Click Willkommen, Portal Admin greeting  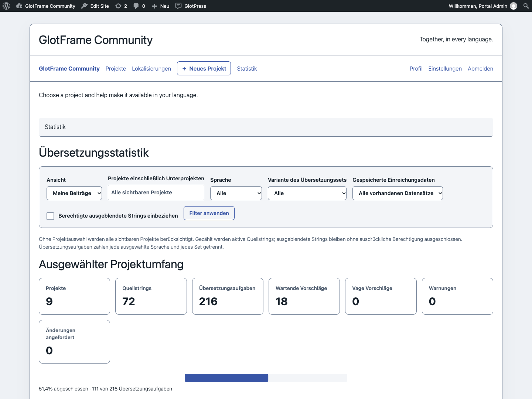click(x=478, y=6)
